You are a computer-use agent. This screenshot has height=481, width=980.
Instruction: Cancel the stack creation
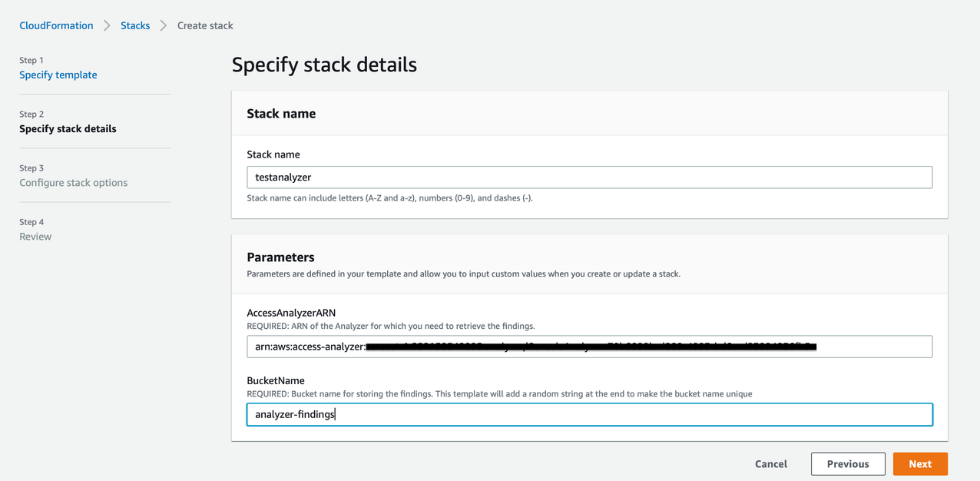click(x=770, y=463)
